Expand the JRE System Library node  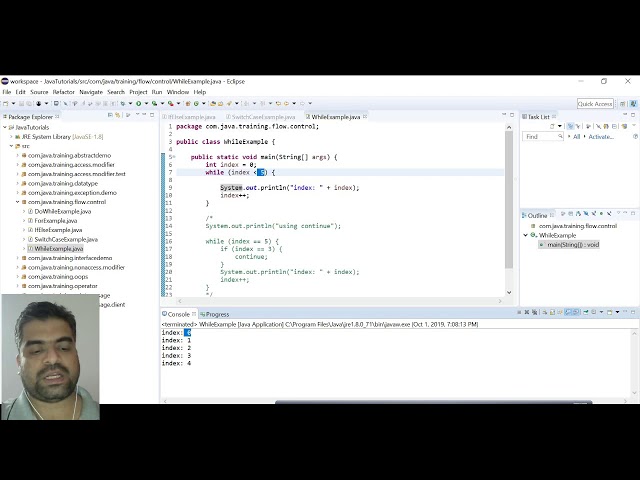pos(11,137)
